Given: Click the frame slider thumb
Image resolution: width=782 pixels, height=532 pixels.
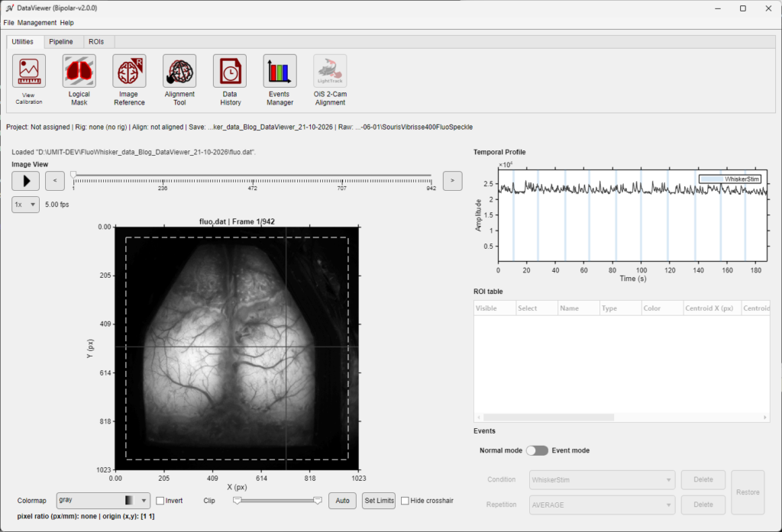Looking at the screenshot, I should tap(73, 175).
